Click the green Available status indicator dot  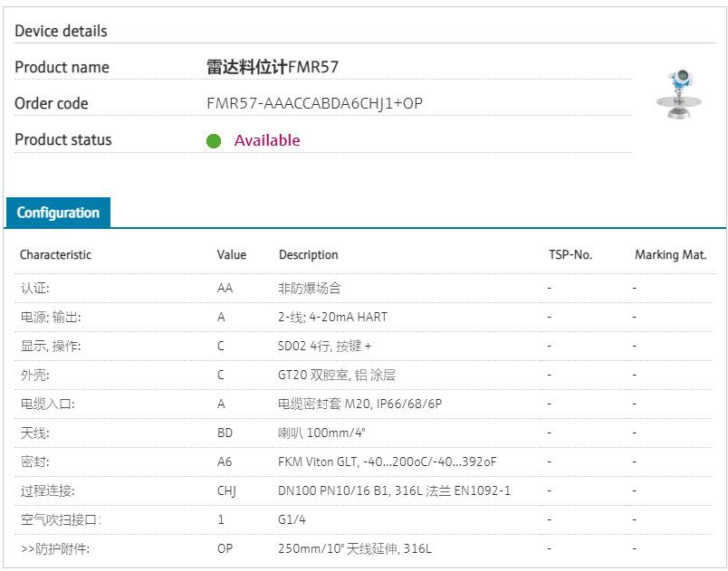click(x=214, y=141)
